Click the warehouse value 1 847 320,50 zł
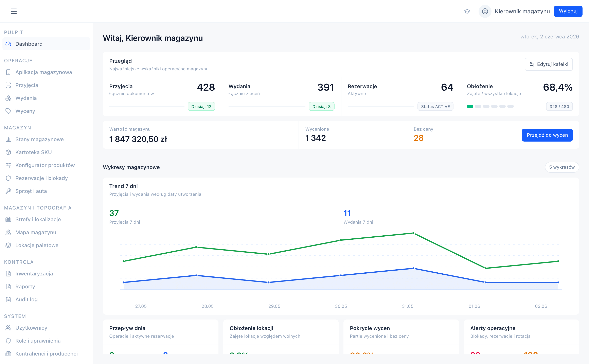 pos(138,139)
